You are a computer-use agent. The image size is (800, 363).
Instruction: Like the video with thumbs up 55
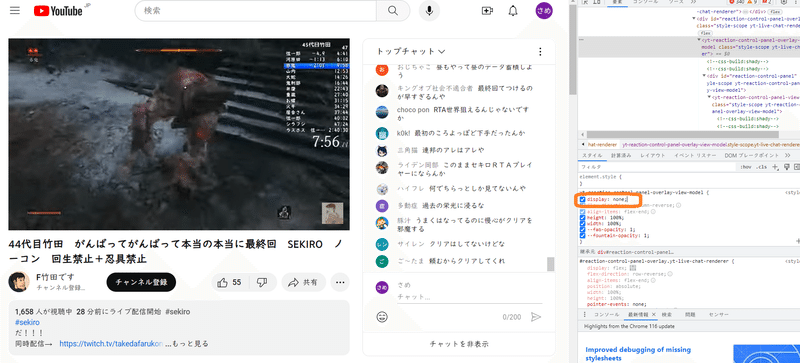click(229, 282)
